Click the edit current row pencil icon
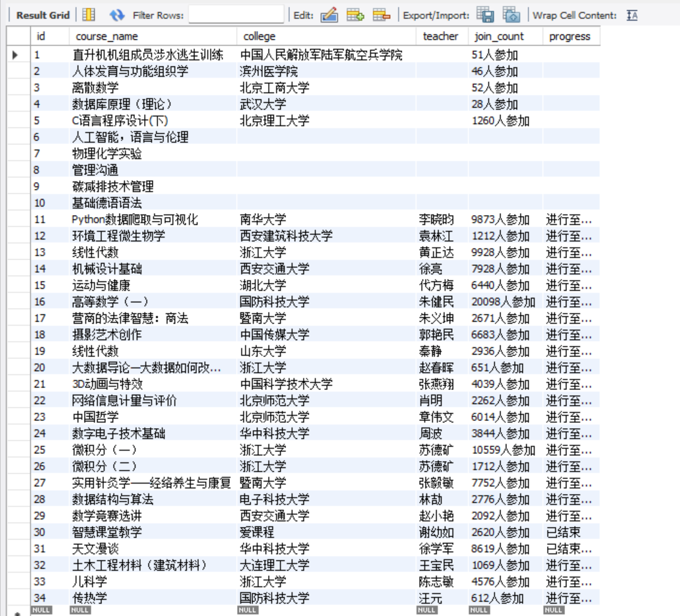The height and width of the screenshot is (616, 680). pyautogui.click(x=329, y=15)
